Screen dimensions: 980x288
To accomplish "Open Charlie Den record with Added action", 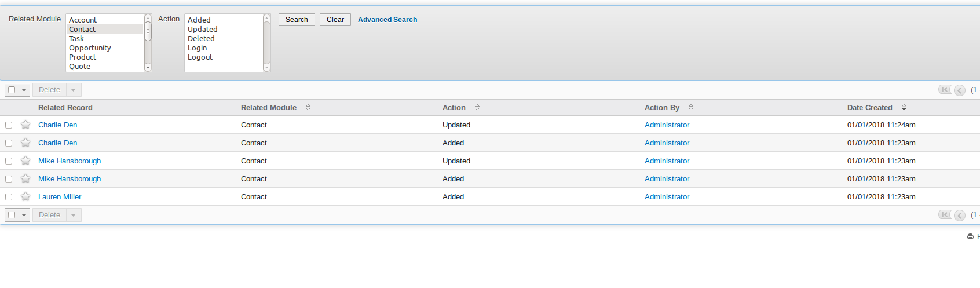I will [57, 143].
